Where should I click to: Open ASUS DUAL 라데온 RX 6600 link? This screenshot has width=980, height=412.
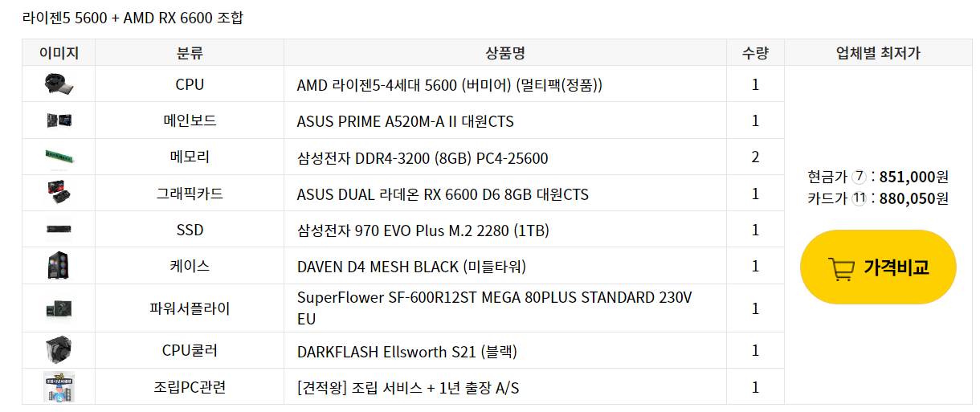443,194
